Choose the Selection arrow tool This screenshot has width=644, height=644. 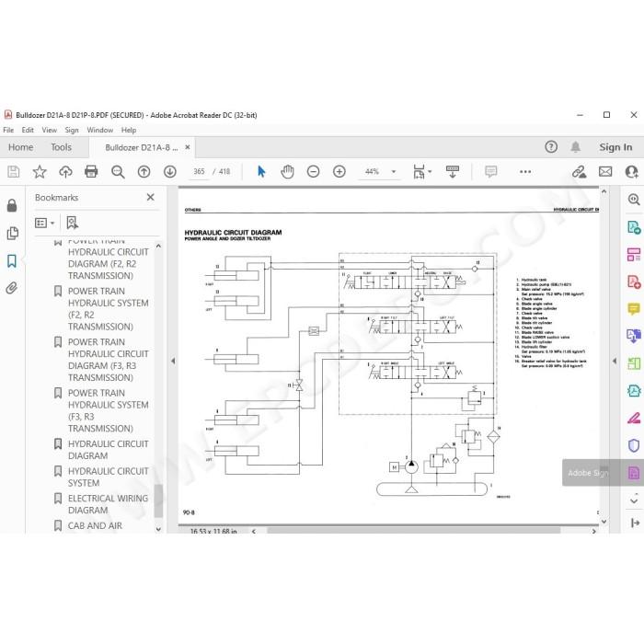coord(261,171)
